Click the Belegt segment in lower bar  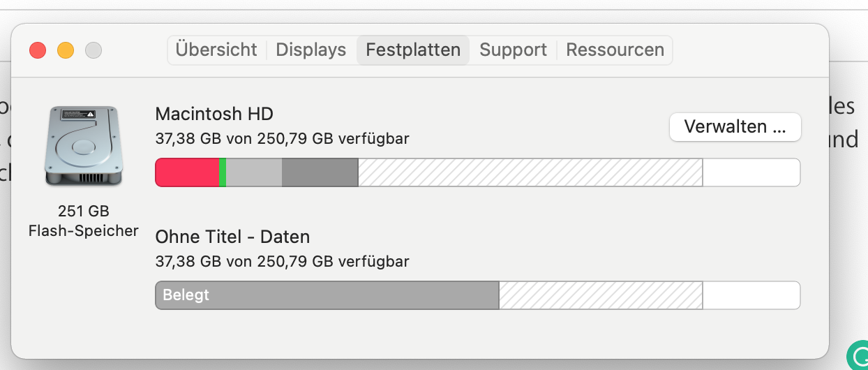(327, 295)
